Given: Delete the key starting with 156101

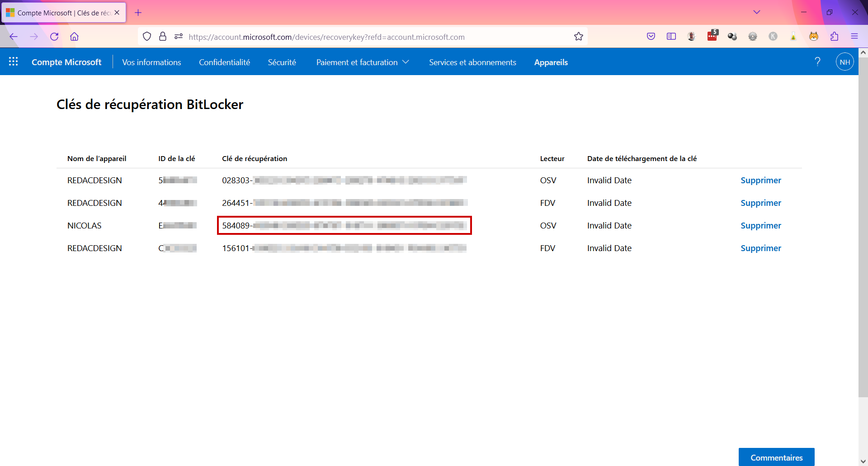Looking at the screenshot, I should 761,248.
